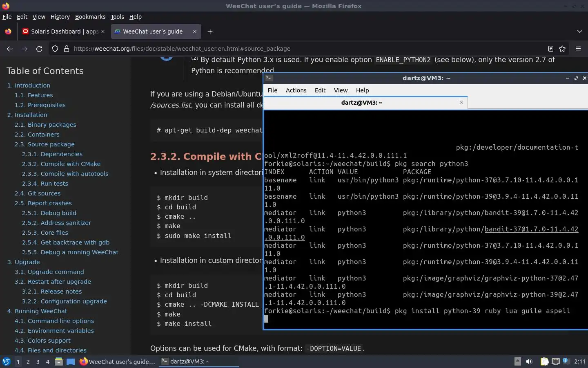Open Firefox File menu
The width and height of the screenshot is (588, 368).
[x=7, y=17]
